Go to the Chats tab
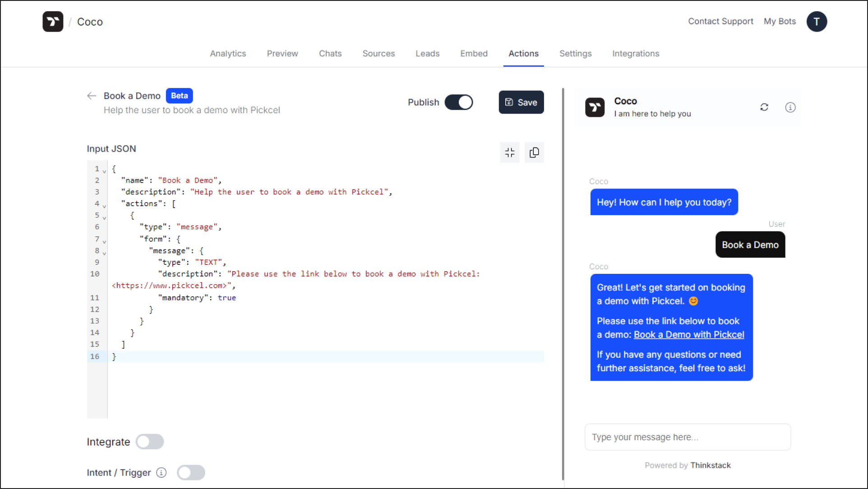 330,54
